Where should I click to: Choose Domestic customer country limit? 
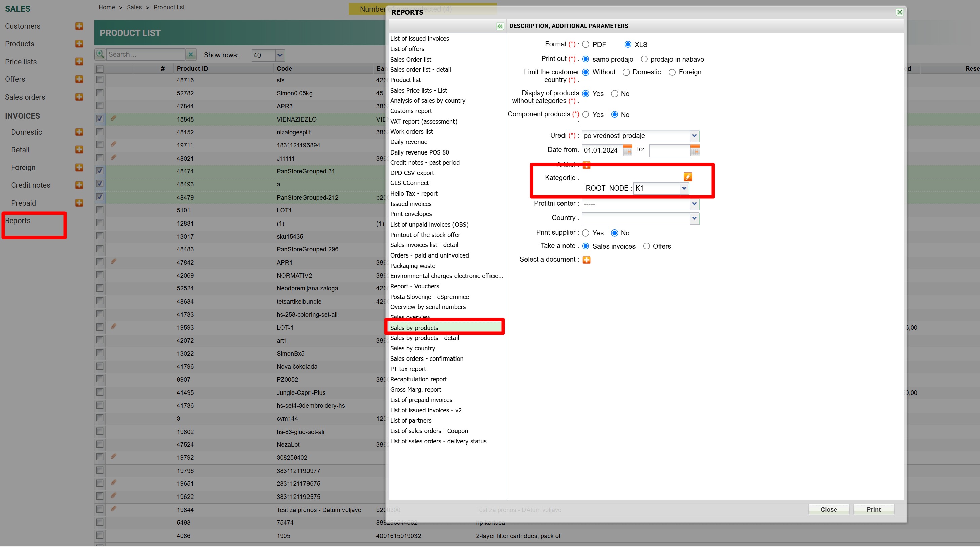[626, 72]
